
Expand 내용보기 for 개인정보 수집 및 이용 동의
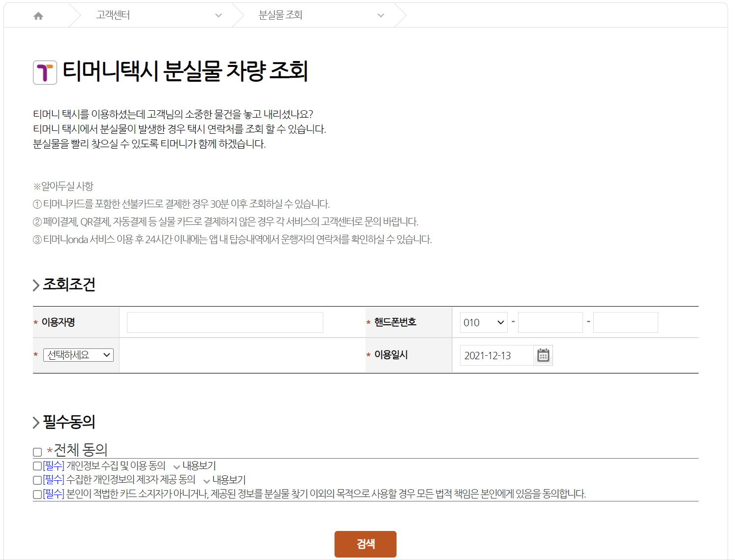(194, 466)
